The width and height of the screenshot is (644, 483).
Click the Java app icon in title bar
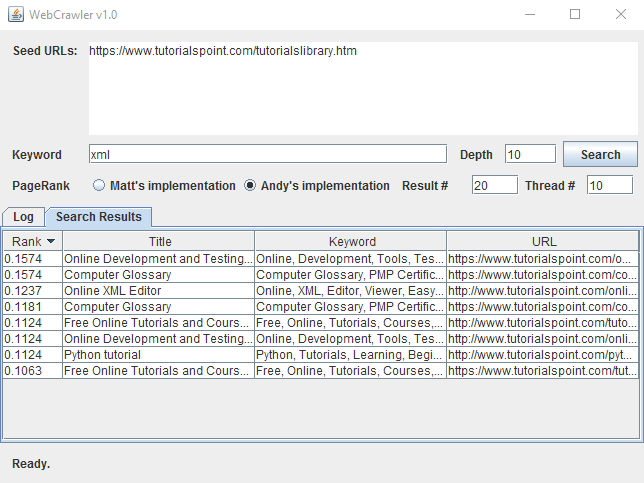13,14
